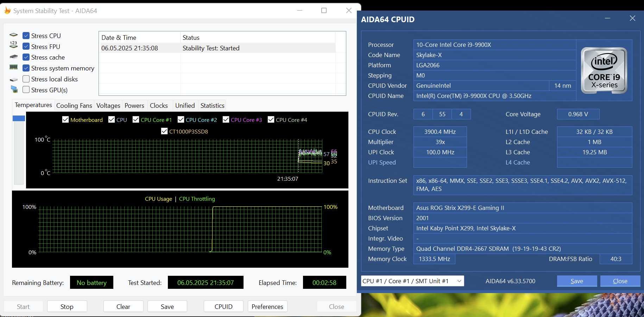The image size is (644, 317).
Task: Enable Stress local disks
Action: 26,79
